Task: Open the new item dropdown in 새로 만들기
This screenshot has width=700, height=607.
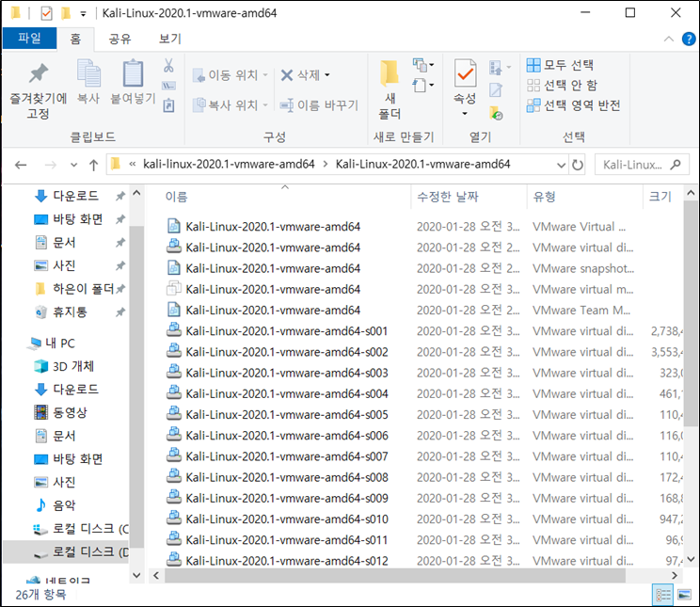Action: coord(422,65)
